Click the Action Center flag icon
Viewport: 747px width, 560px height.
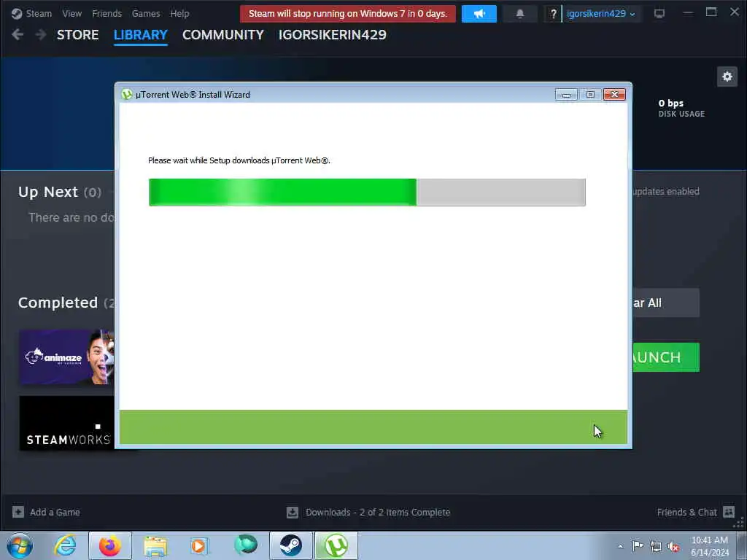click(x=638, y=545)
